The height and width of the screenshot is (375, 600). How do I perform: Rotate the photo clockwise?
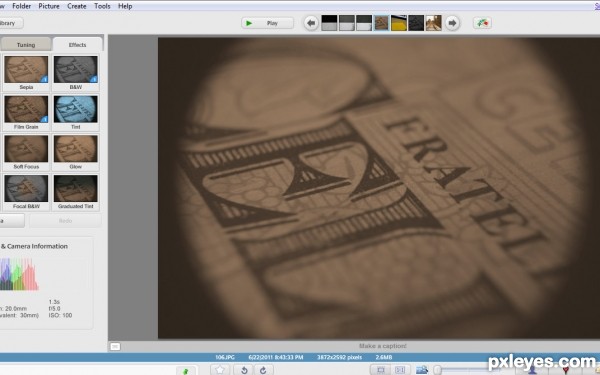coord(263,370)
